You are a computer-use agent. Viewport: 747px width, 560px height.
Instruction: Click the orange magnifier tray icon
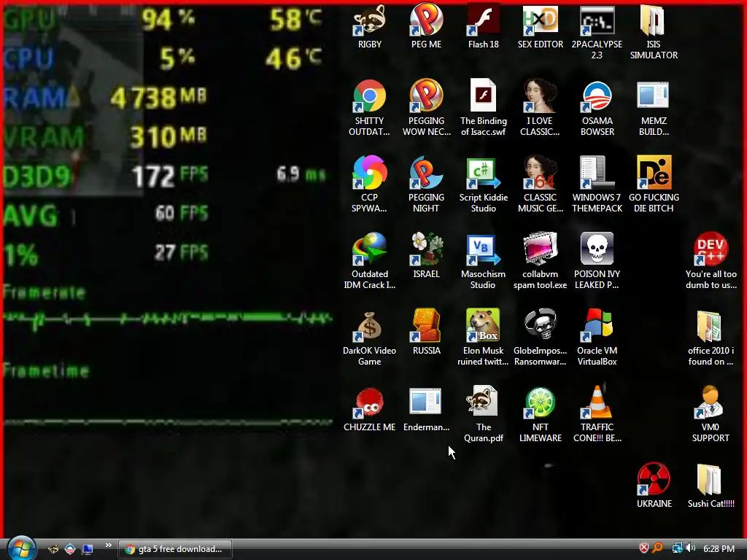[657, 548]
